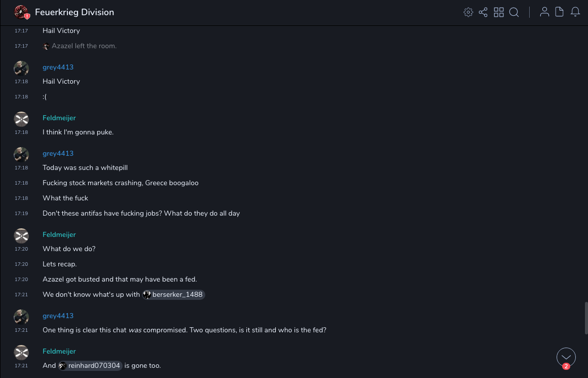Click the room avatar with red shield badge
588x378 pixels.
coord(21,12)
